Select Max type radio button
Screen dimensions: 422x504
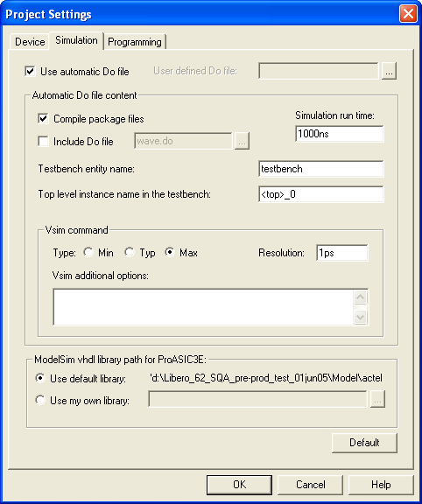pos(170,252)
